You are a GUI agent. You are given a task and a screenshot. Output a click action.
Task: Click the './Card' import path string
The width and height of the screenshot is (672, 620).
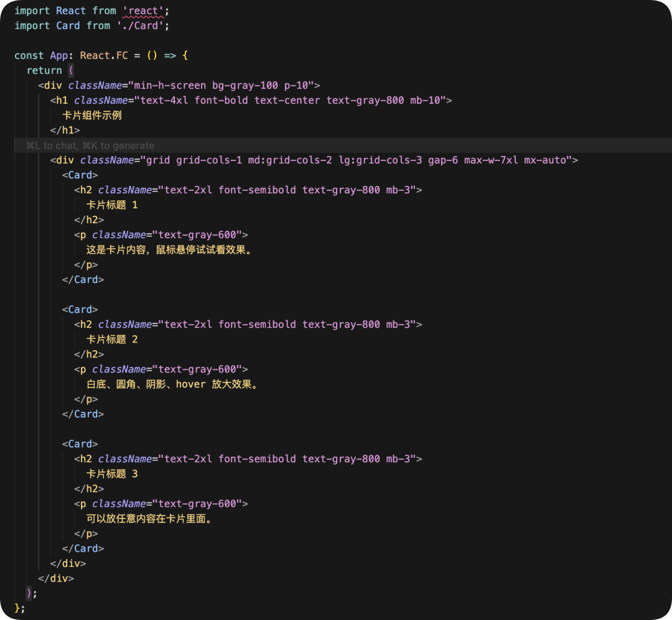[140, 25]
